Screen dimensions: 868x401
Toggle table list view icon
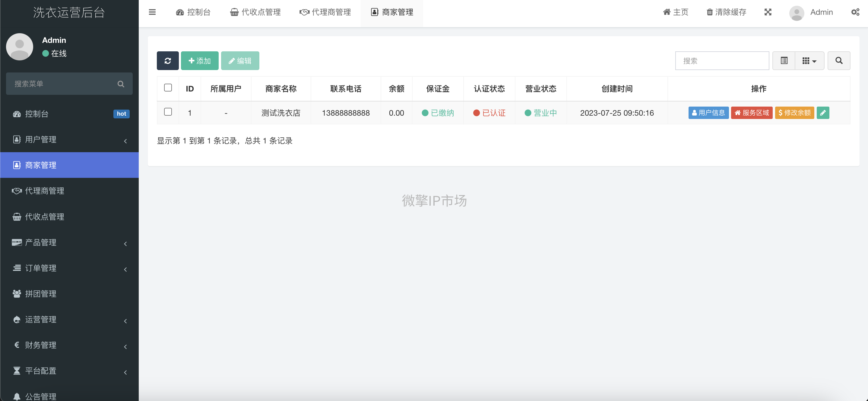(784, 61)
